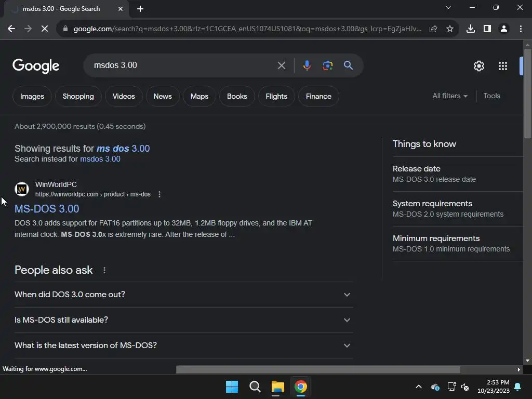532x399 pixels.
Task: Expand 'When did DOS 3.0 come out?'
Action: coord(183,295)
